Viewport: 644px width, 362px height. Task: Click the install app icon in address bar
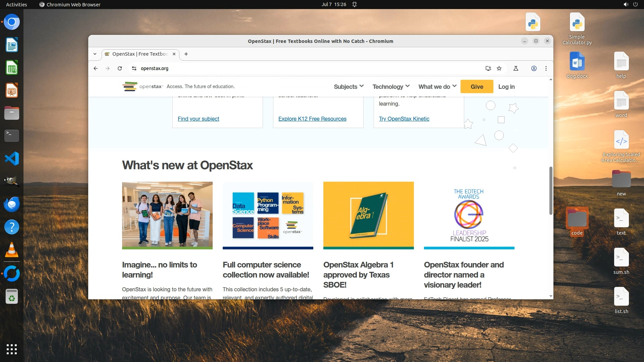488,68
